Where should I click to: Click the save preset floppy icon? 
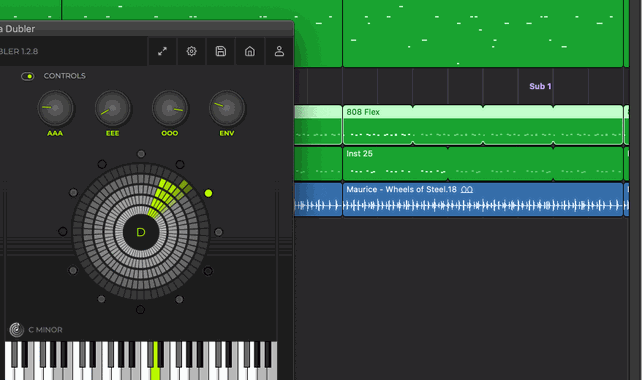(x=221, y=51)
